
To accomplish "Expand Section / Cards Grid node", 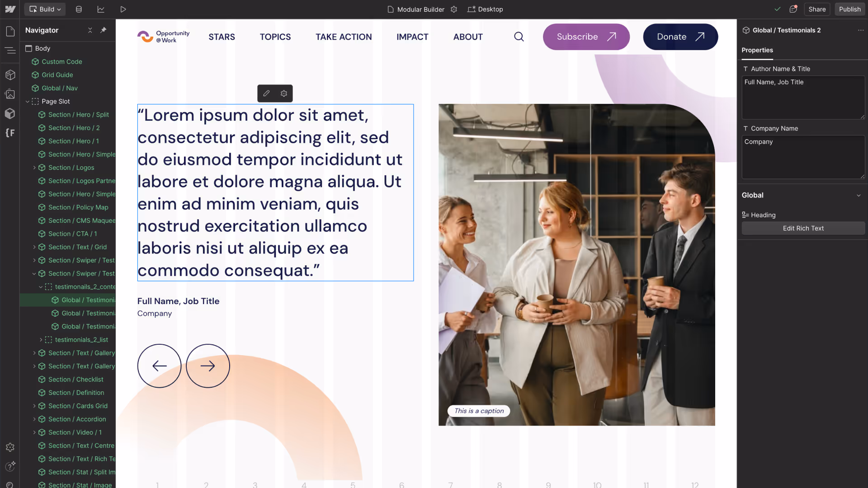I will [x=34, y=406].
